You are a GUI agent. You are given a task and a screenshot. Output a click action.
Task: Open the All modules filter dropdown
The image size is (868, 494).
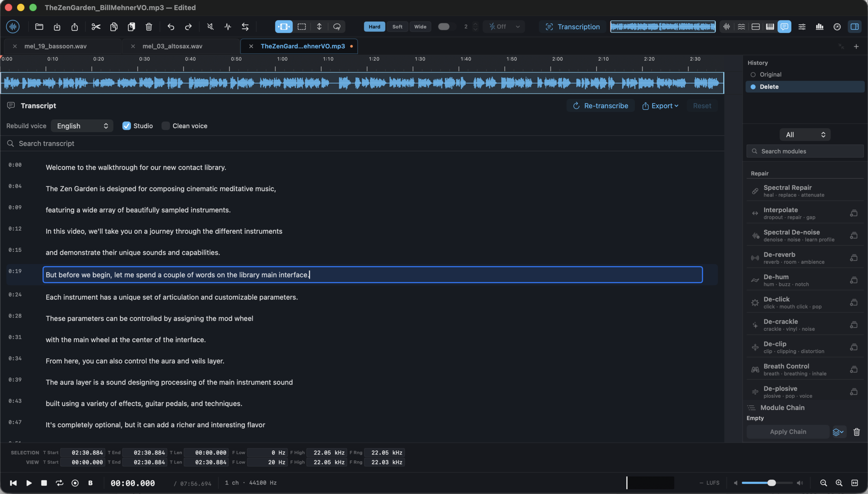tap(805, 135)
